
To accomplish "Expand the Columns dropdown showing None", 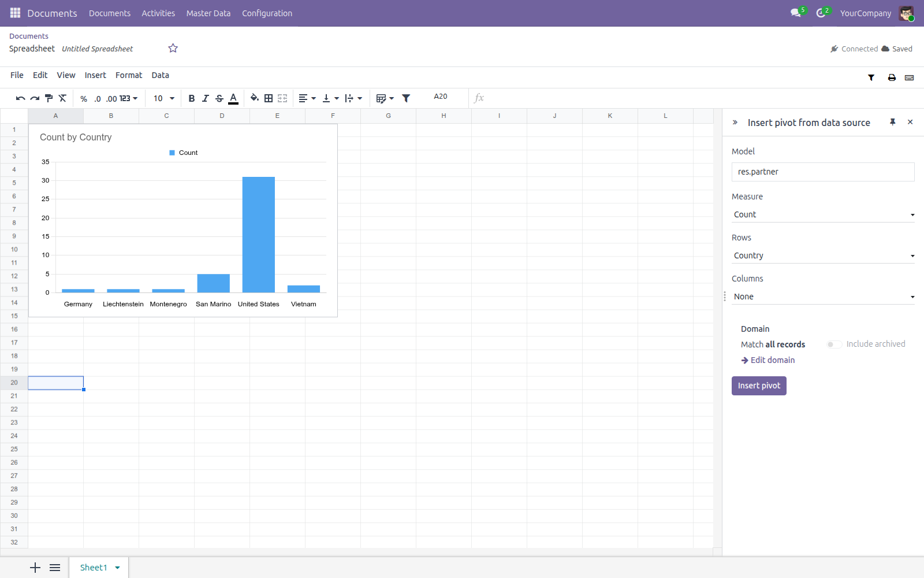I will coord(823,297).
